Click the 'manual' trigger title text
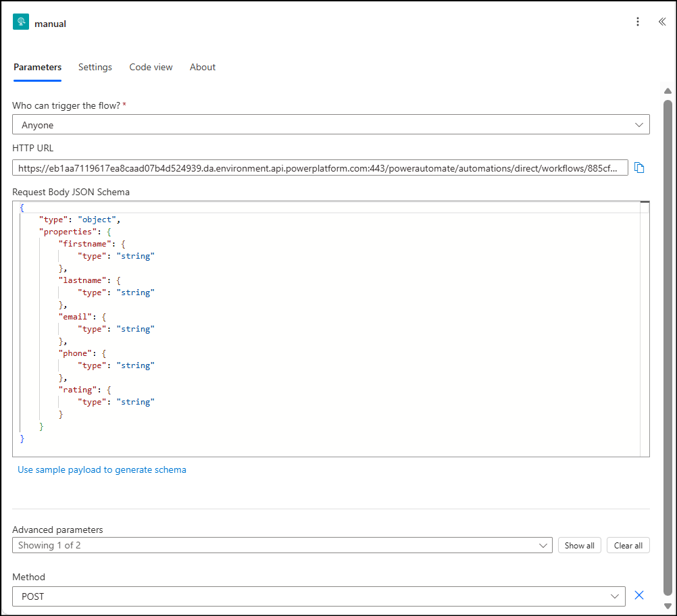Screen dimensions: 677x616 tap(50, 24)
